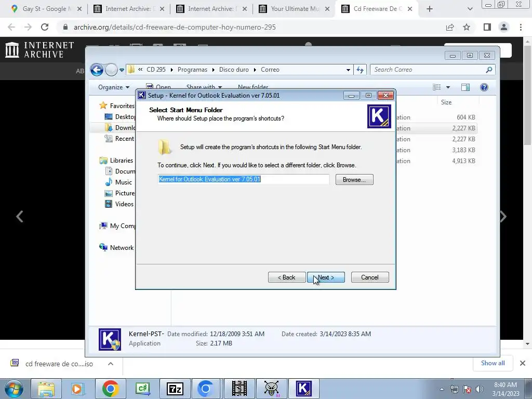This screenshot has height=399, width=532.
Task: Open Pictures library in navigation pane
Action: (120, 193)
